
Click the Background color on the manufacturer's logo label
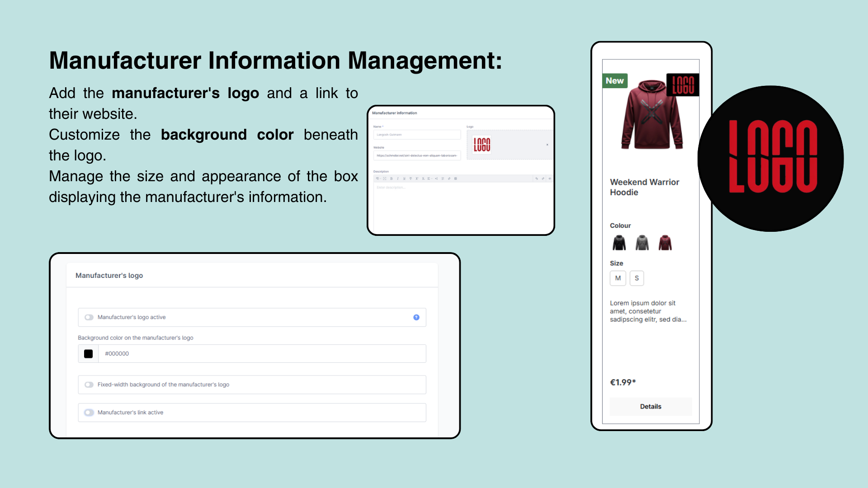(136, 338)
